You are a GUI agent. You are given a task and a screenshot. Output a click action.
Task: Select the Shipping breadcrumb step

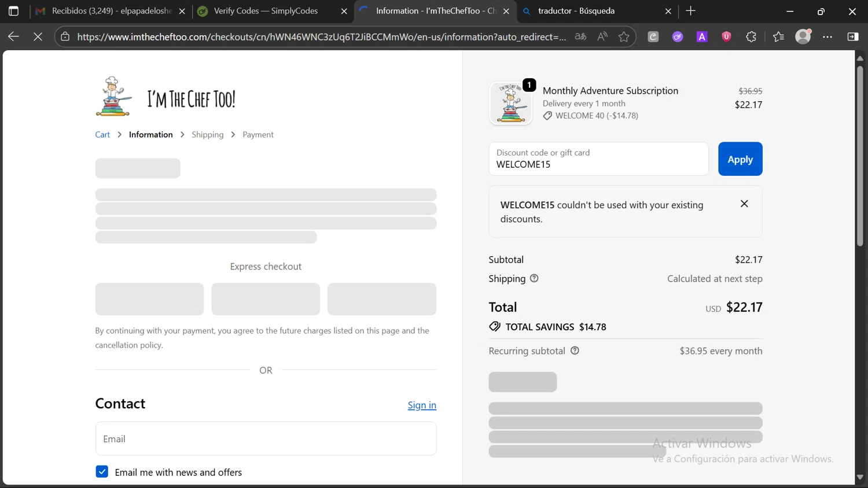click(x=208, y=134)
